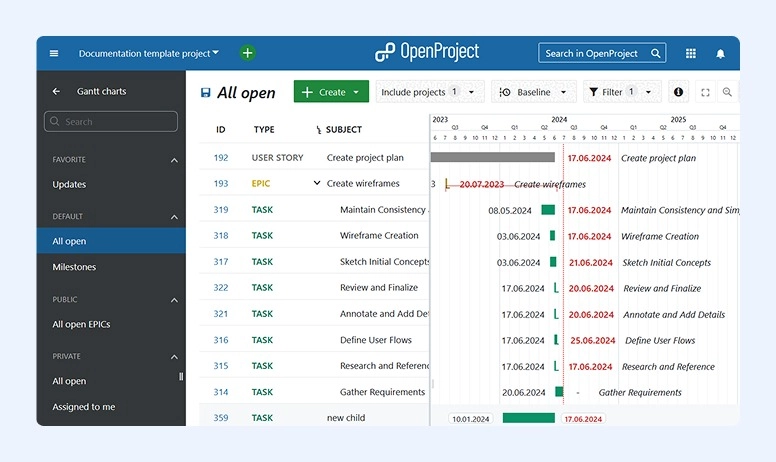
Task: Click 'Define User Flows' subject cell
Action: point(376,340)
